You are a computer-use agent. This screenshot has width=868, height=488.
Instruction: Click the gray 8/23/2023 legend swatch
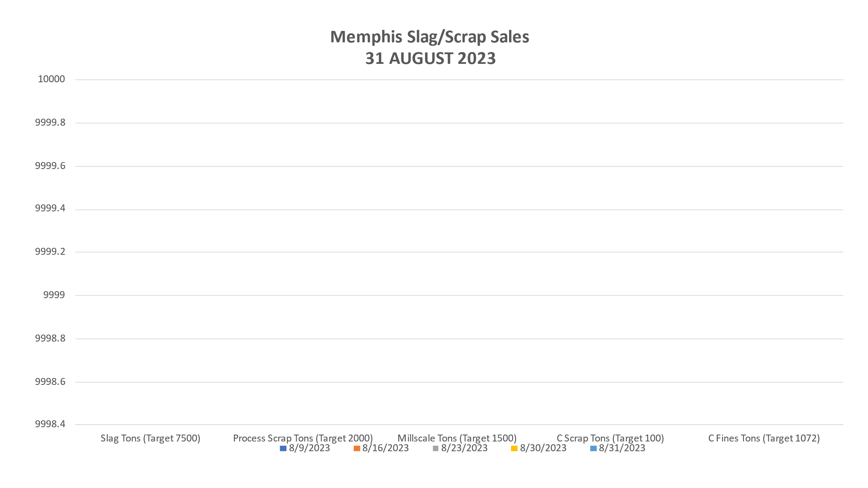436,448
